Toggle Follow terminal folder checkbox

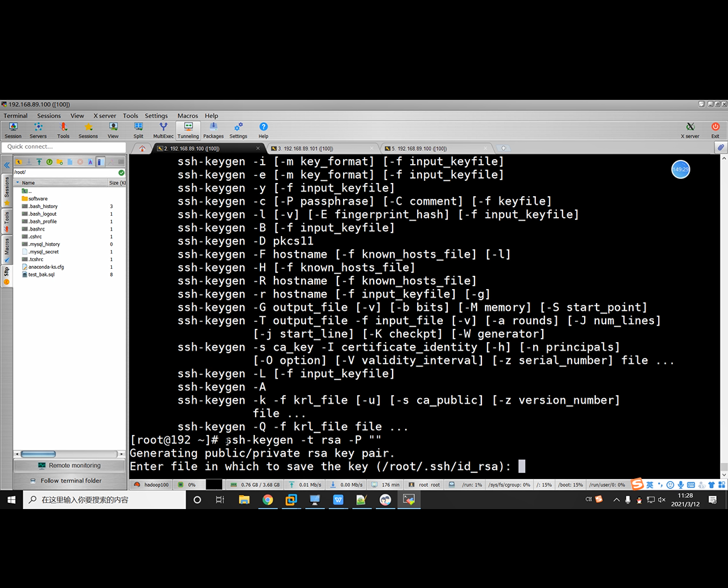[x=33, y=480]
